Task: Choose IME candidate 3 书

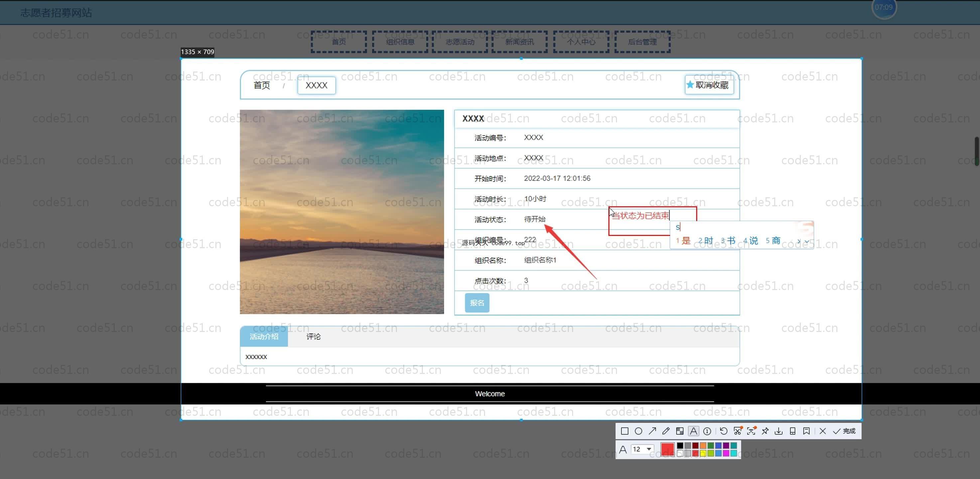Action: [x=728, y=240]
